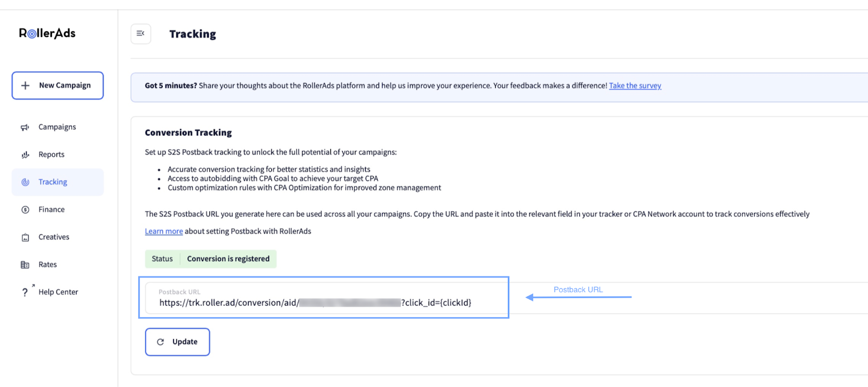Click the Campaigns megaphone icon
Viewport: 868px width, 387px height.
(x=25, y=127)
